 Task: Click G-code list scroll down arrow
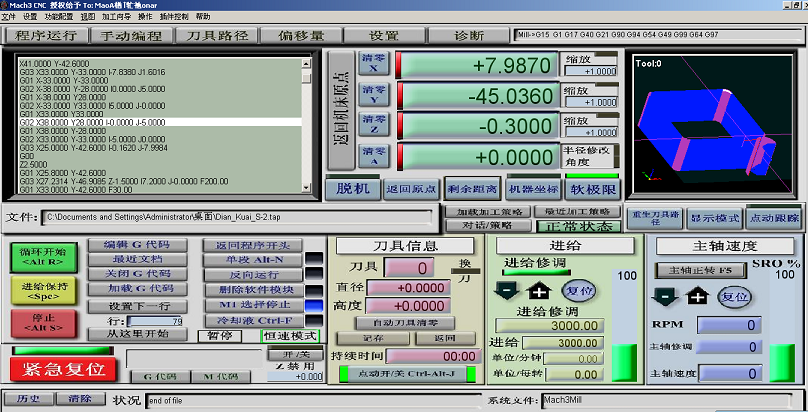tap(307, 188)
